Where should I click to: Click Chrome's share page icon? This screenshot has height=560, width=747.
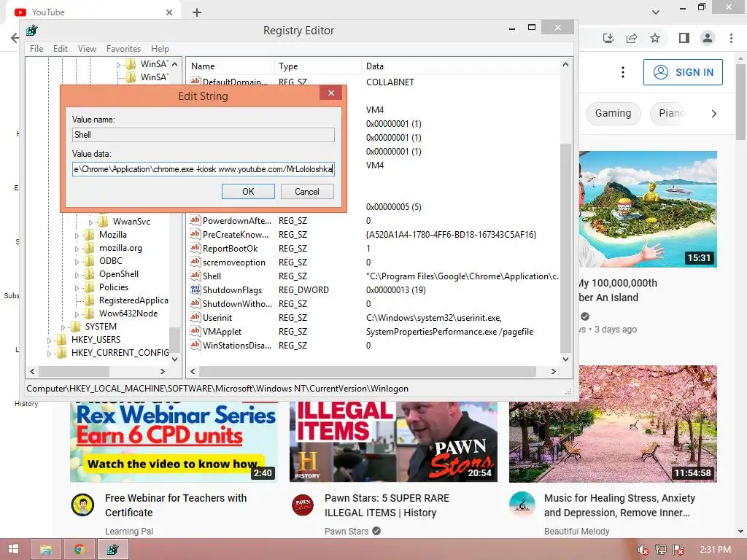pos(632,38)
